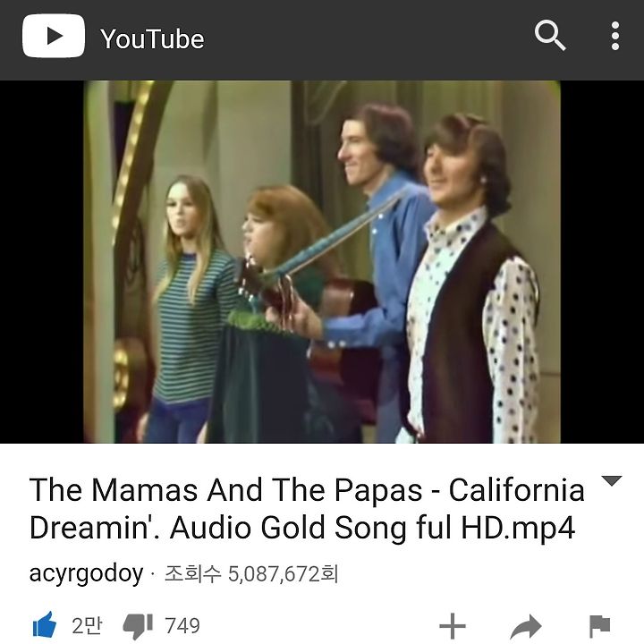Tap the YouTube play logo icon
The height and width of the screenshot is (644, 644).
click(x=54, y=36)
